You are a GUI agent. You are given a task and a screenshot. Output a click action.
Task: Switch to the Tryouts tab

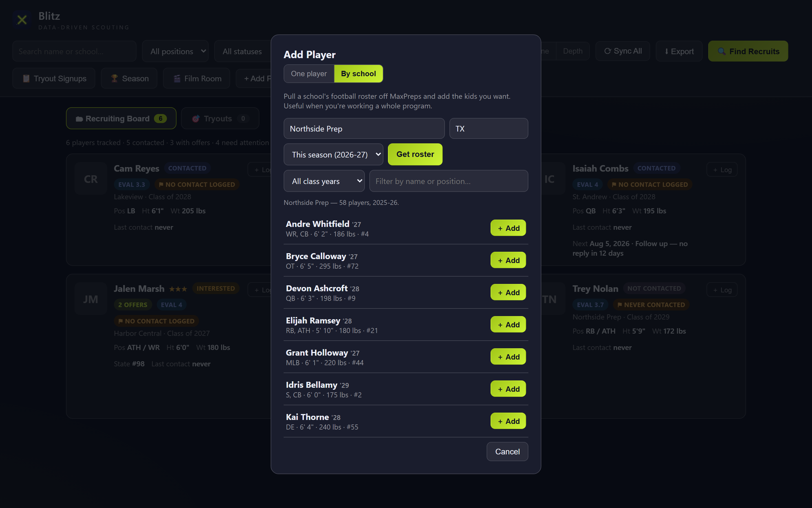tap(220, 119)
